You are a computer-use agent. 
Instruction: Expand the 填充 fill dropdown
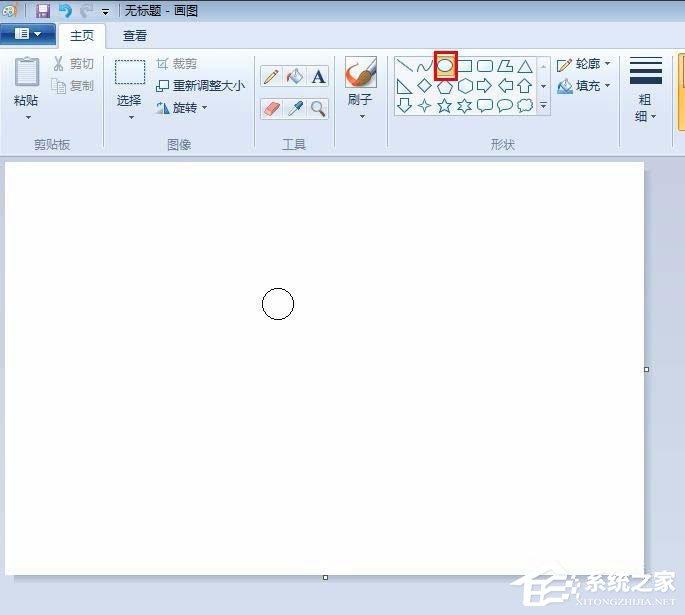584,86
